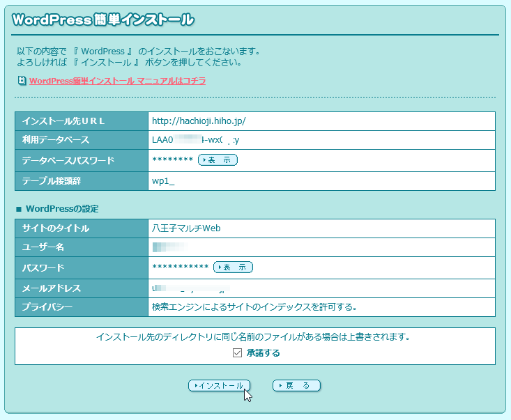Click the masked WordPress password asterisks
This screenshot has width=511, height=420.
[181, 267]
